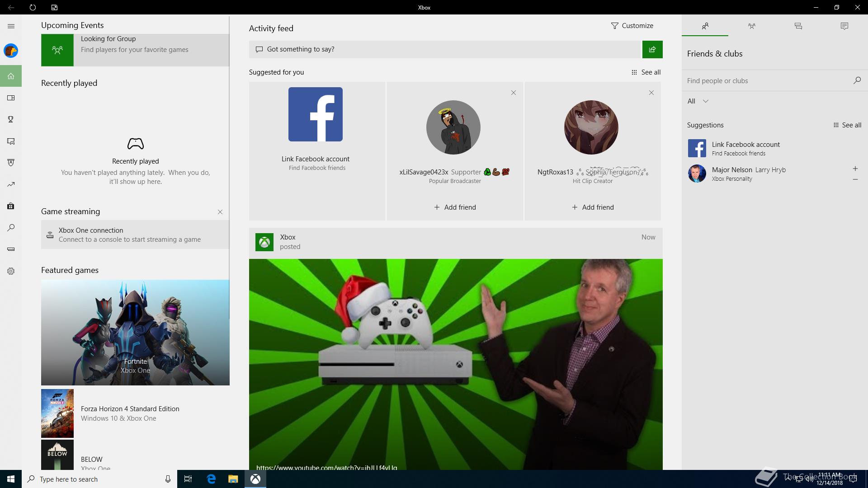Expand the All filter dropdown
The image size is (868, 488).
click(x=698, y=101)
